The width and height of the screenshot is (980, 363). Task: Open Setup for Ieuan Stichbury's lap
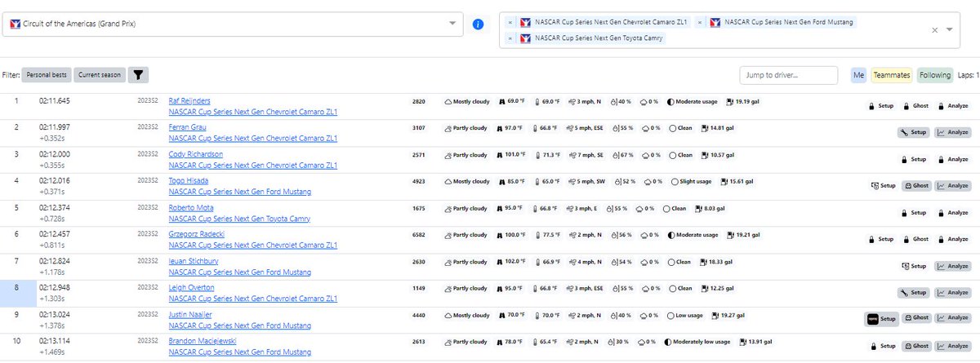coord(914,265)
